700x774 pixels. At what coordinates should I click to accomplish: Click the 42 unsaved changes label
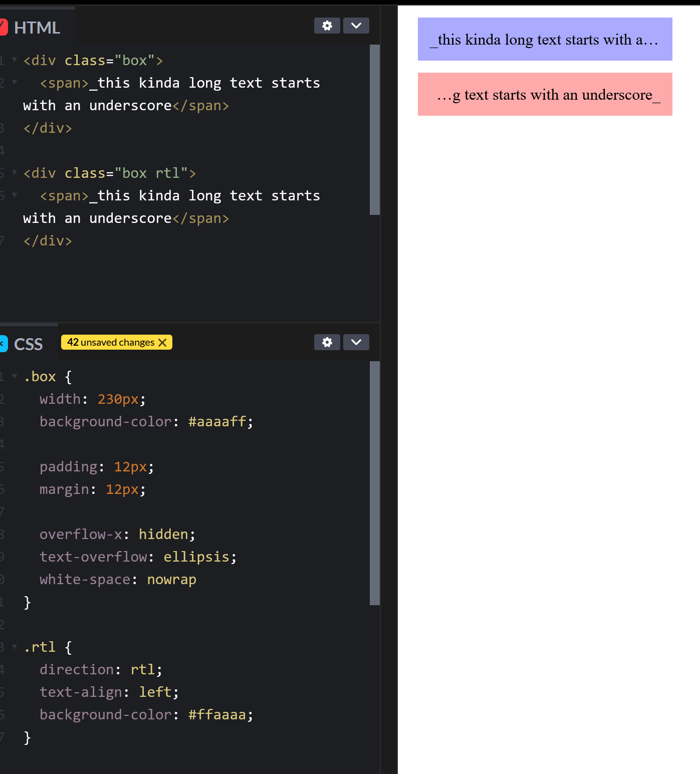coord(111,342)
